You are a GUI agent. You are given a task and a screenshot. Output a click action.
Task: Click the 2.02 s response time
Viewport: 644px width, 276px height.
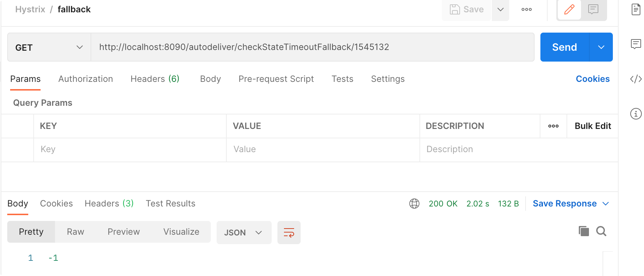pos(478,204)
